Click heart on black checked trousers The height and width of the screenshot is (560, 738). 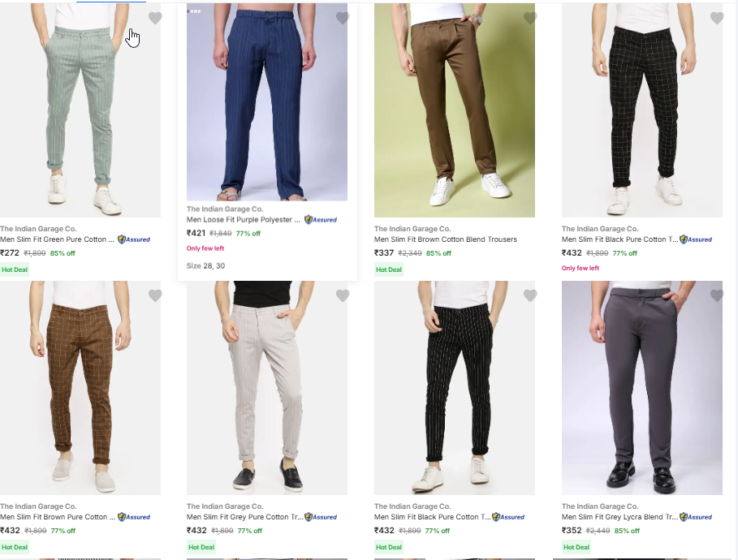[717, 18]
